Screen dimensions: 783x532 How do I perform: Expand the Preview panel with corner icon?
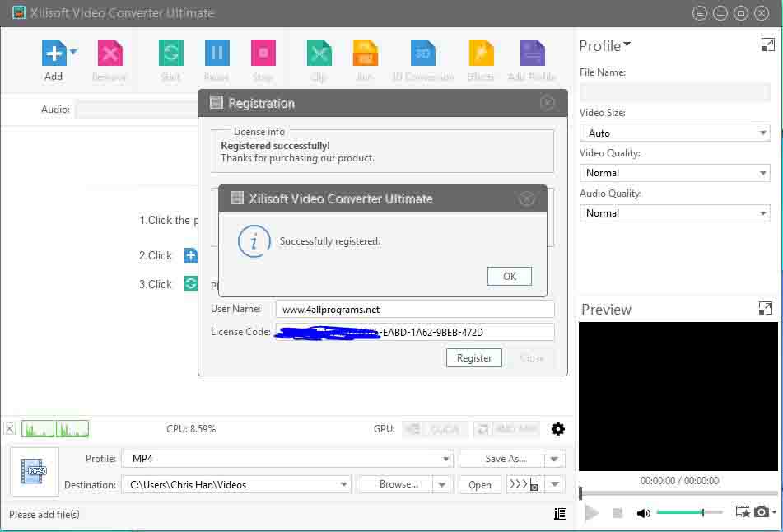[x=765, y=308]
